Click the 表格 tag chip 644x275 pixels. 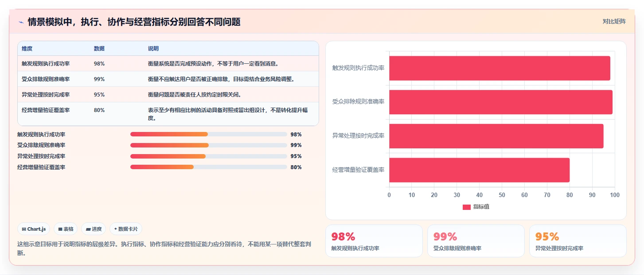(66, 229)
